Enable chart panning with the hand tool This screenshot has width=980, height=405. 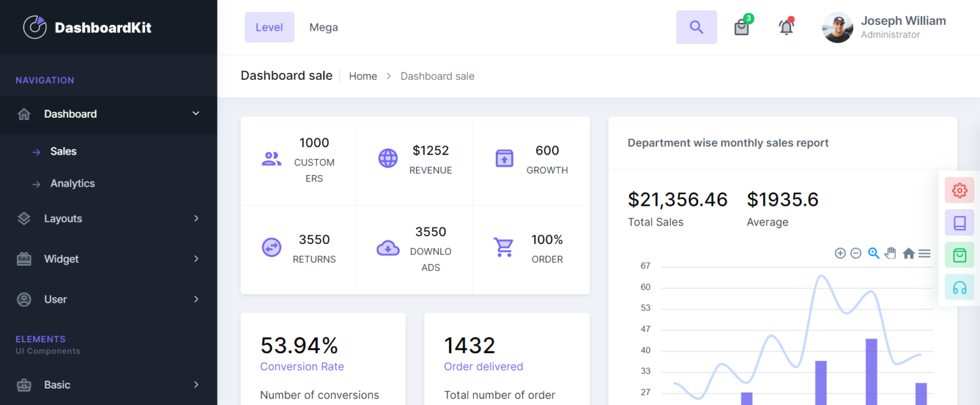point(891,253)
